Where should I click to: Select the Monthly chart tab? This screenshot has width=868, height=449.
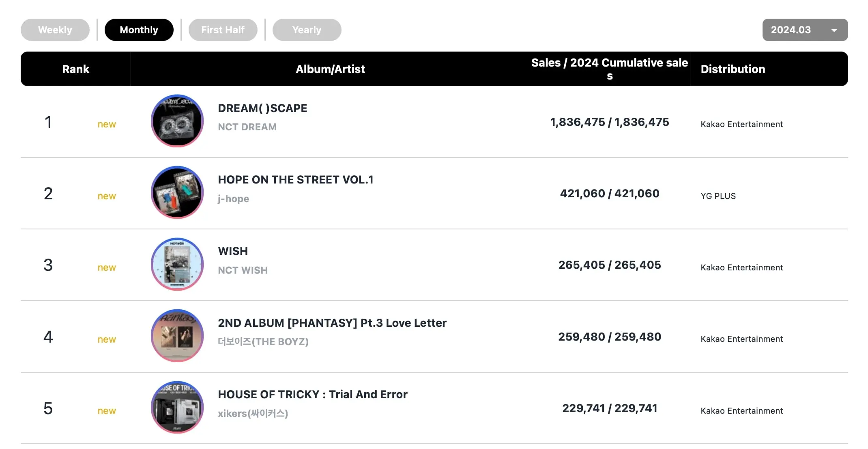pyautogui.click(x=139, y=30)
